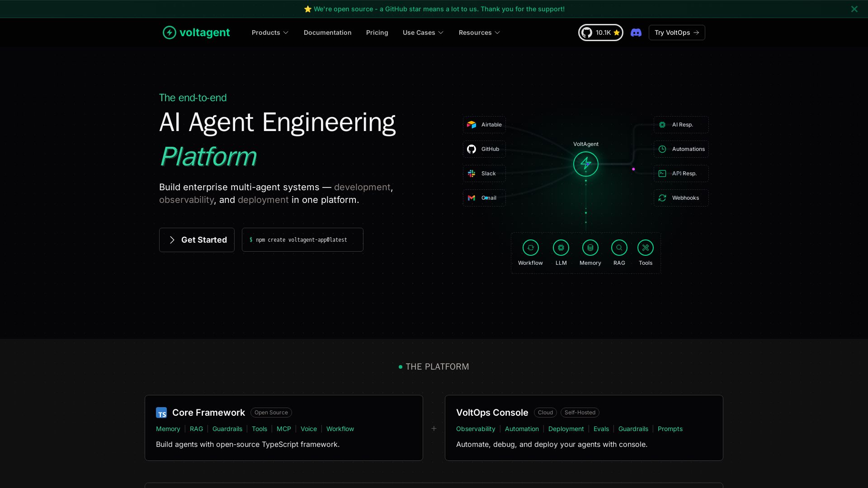Open the Prompts link under VoltOps Console

coord(670,429)
